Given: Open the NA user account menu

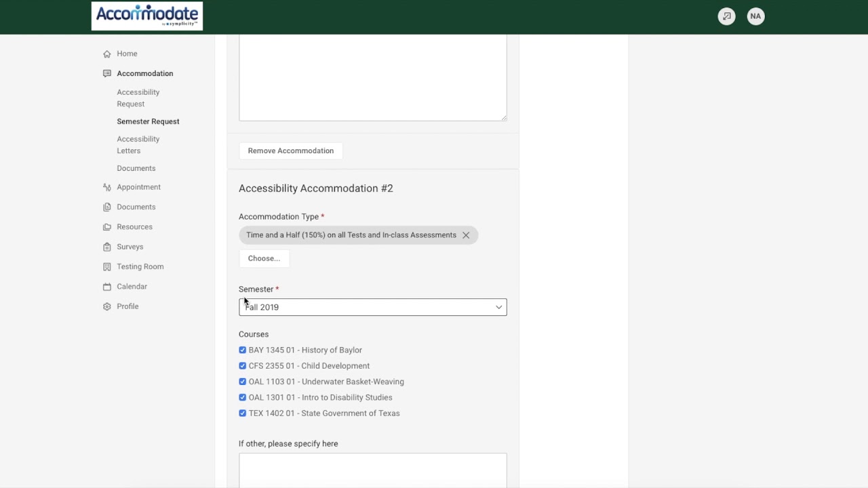Looking at the screenshot, I should [755, 16].
